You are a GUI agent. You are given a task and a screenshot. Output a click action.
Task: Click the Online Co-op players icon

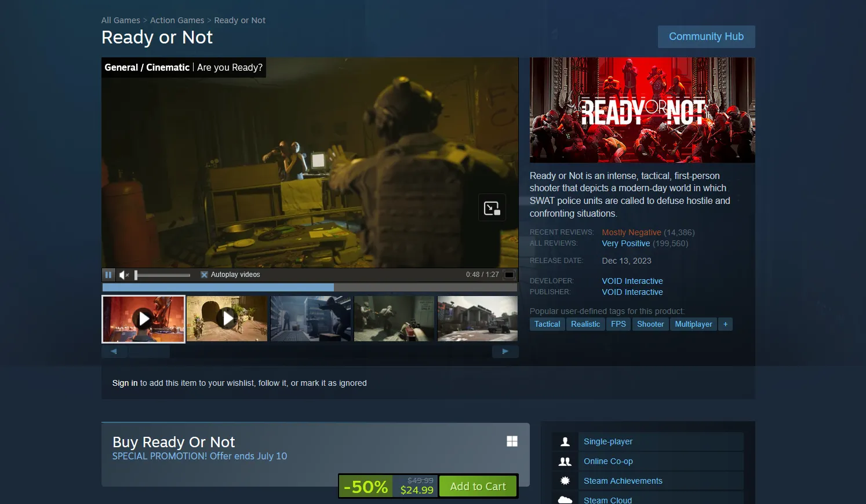(x=565, y=461)
